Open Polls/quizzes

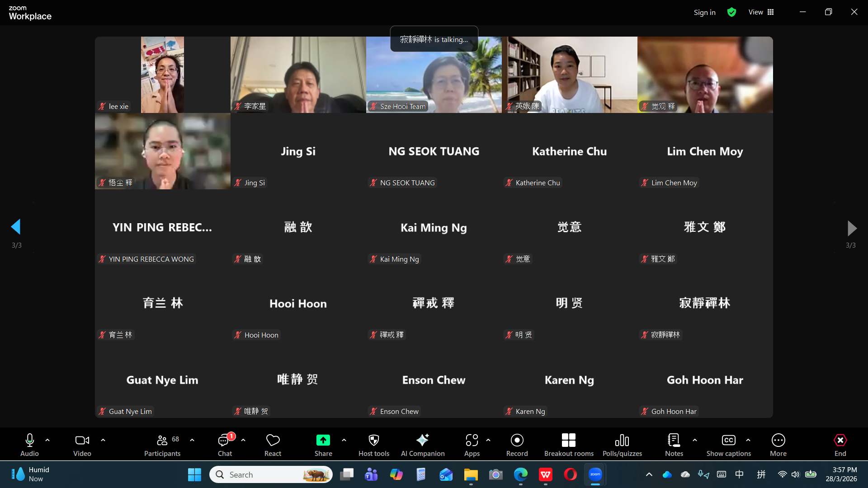click(622, 445)
